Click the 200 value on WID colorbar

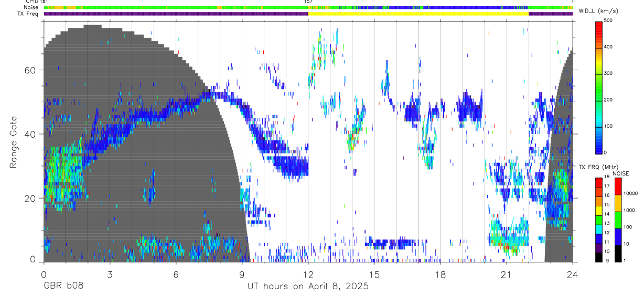point(609,100)
